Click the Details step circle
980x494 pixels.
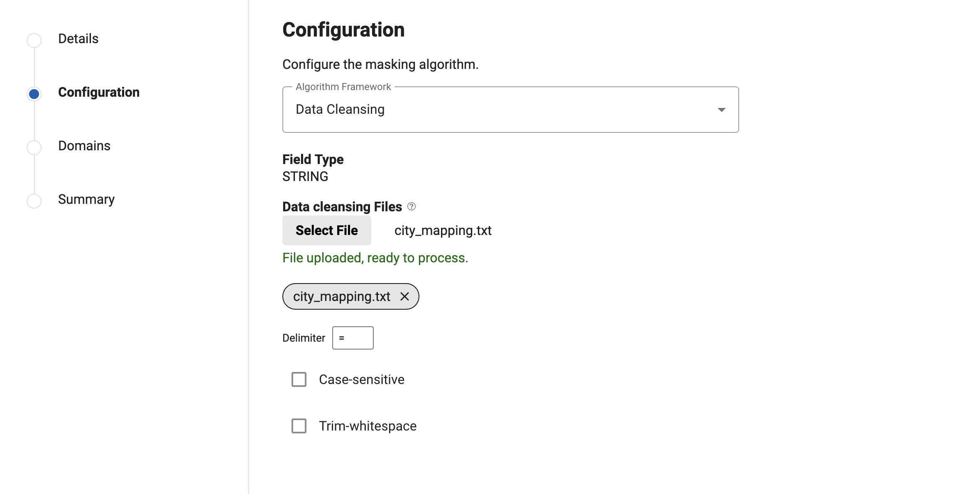pyautogui.click(x=34, y=40)
